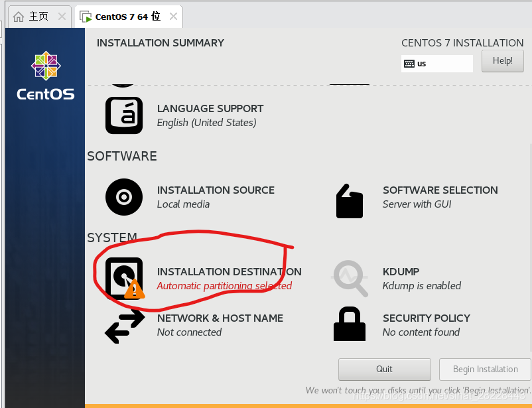532x408 pixels.
Task: Open NETWORK & HOST NAME label
Action: click(220, 318)
